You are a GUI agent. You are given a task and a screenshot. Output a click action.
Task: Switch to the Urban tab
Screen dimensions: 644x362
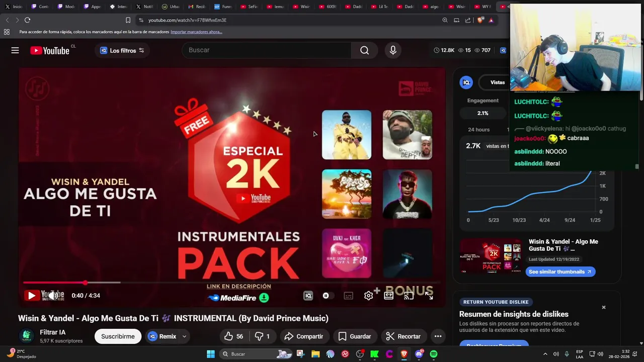(171, 7)
